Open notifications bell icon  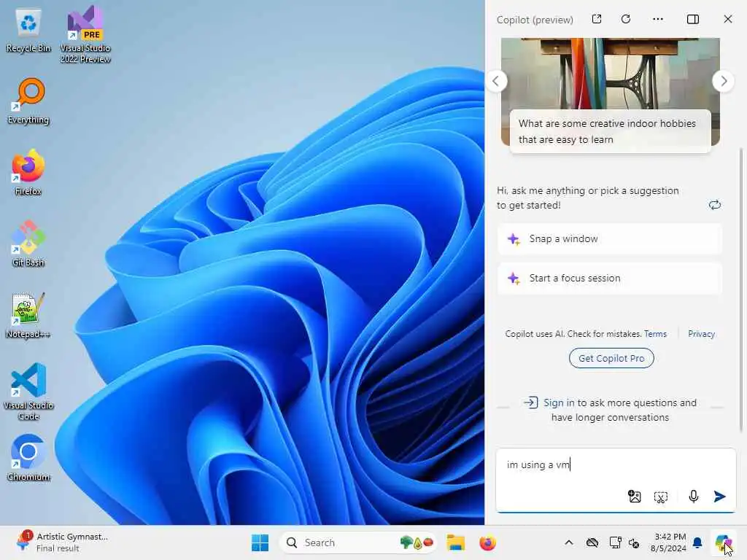tap(697, 542)
